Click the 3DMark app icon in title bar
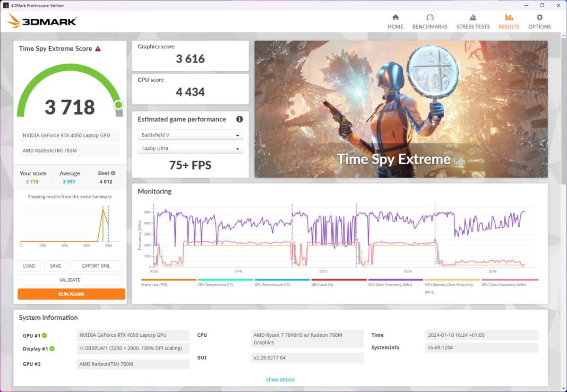This screenshot has width=567, height=392. (x=5, y=5)
